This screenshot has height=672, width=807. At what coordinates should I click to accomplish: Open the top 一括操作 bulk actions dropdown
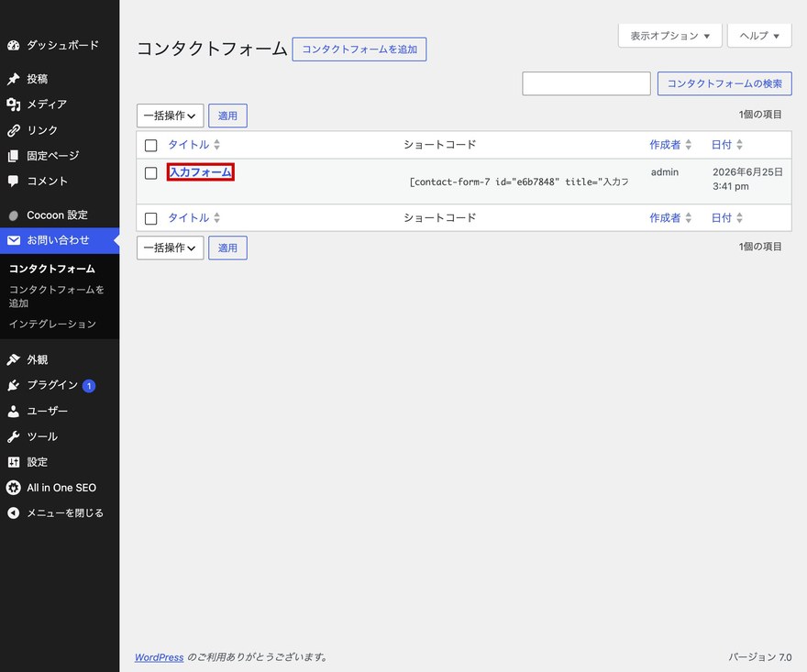[171, 116]
